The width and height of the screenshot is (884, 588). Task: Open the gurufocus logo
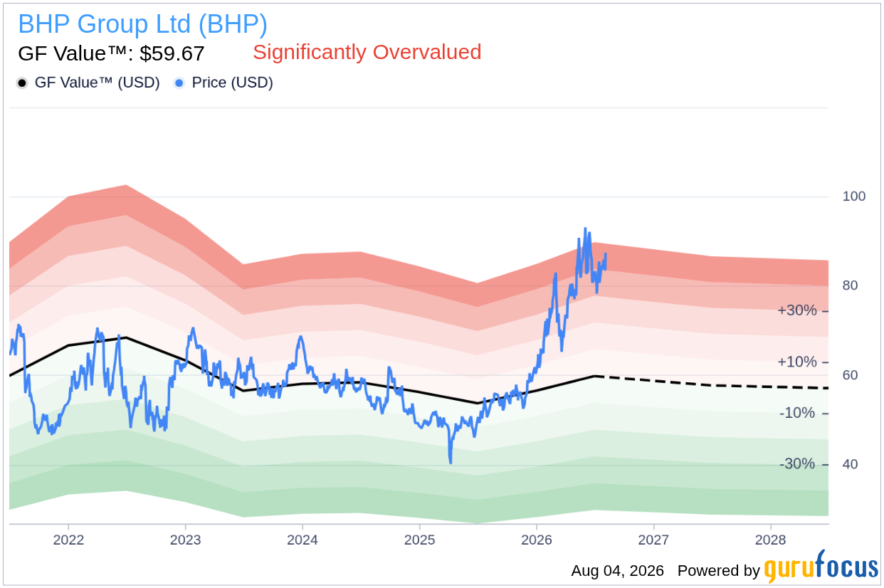click(x=821, y=567)
